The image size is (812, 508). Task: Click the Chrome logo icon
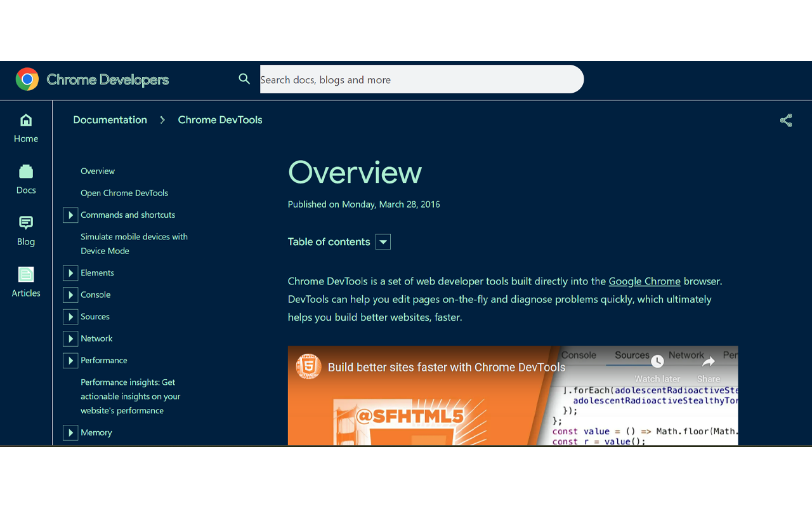tap(27, 79)
